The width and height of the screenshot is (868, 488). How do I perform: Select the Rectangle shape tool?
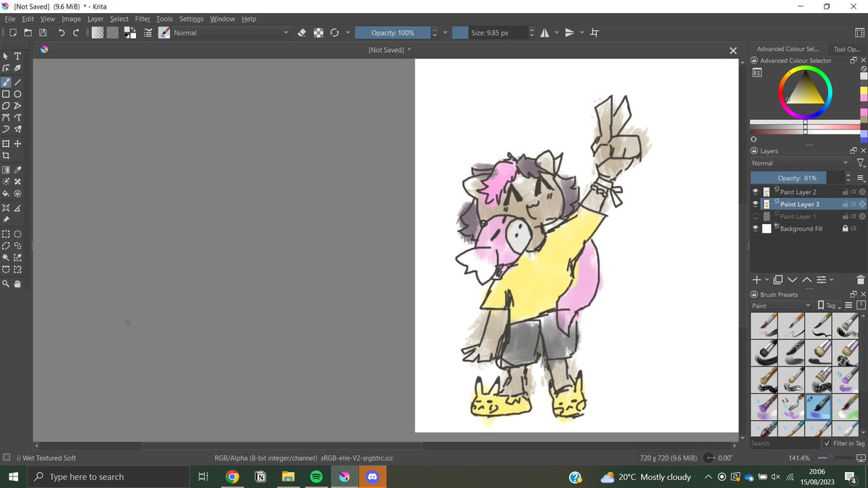[x=6, y=94]
